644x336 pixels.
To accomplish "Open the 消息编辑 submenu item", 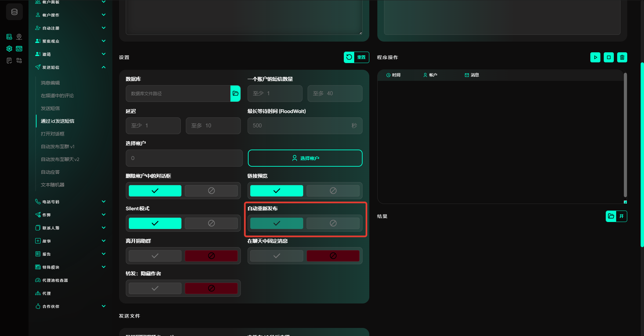I will click(50, 83).
